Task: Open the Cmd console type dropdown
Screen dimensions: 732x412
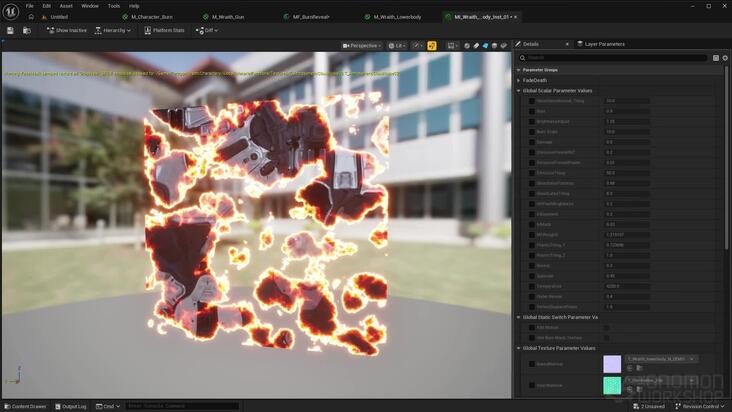Action: click(108, 406)
